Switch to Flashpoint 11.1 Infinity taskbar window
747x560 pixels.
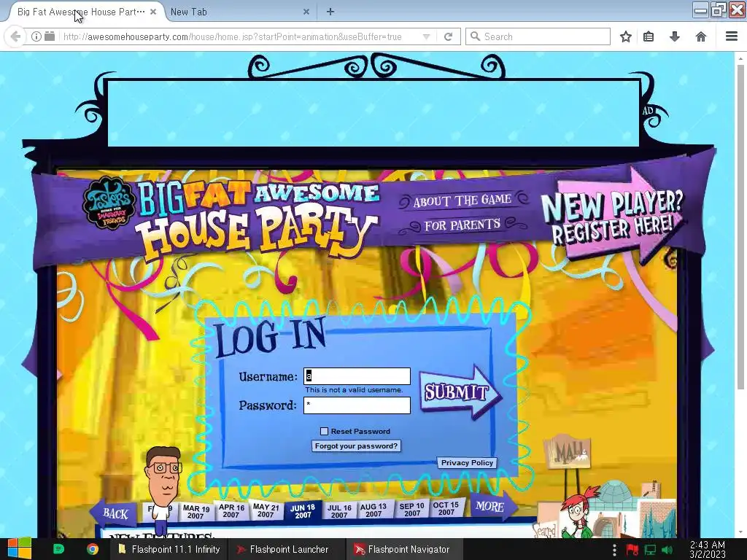[x=169, y=550]
